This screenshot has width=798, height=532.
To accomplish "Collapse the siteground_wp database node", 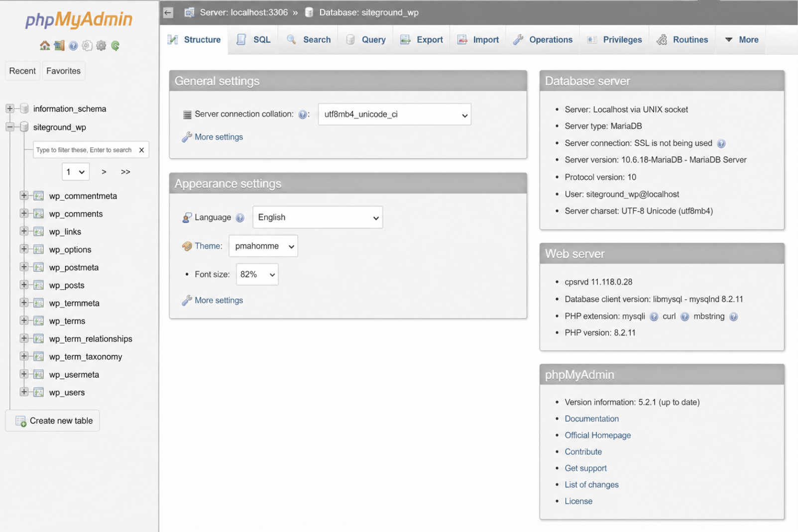I will point(9,127).
